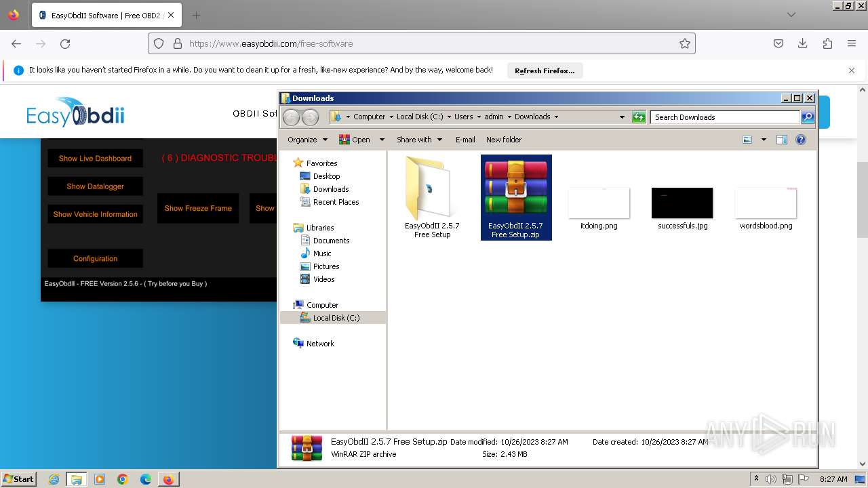Screen dimensions: 868x488
Task: Select Libraries in the navigation pane
Action: coord(320,228)
